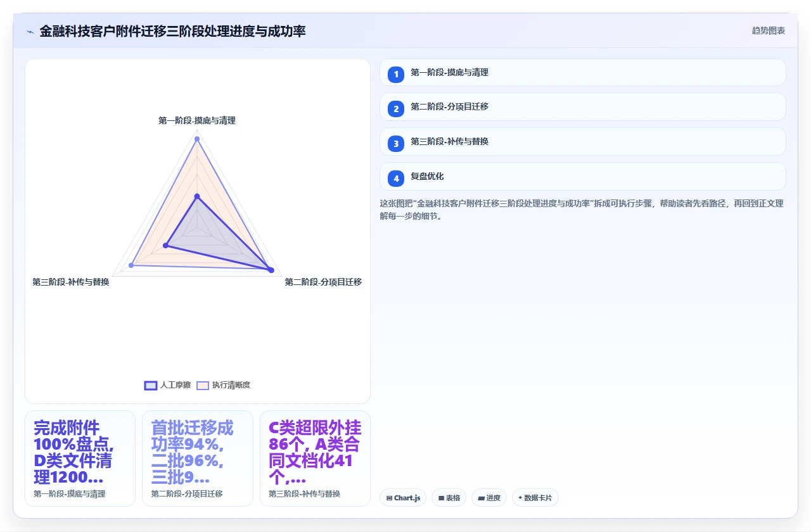Click radar axis label 第一阶段-摸底与清理
811x532 pixels.
pyautogui.click(x=197, y=120)
